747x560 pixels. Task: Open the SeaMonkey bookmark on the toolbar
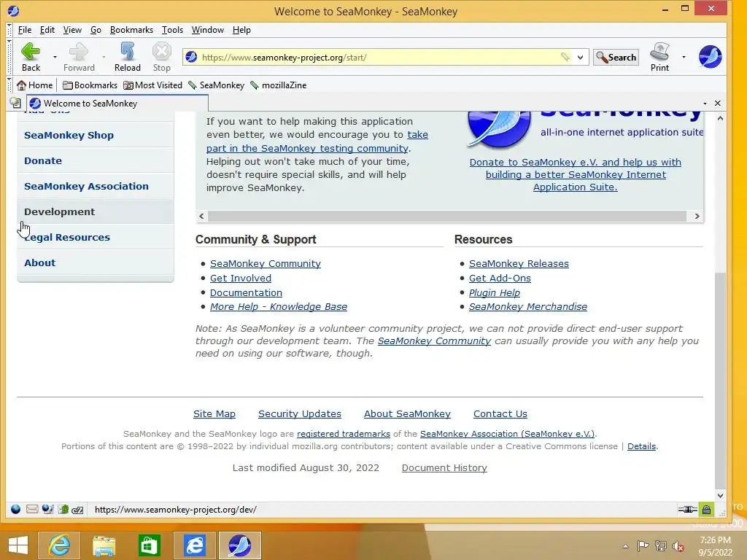pos(216,85)
